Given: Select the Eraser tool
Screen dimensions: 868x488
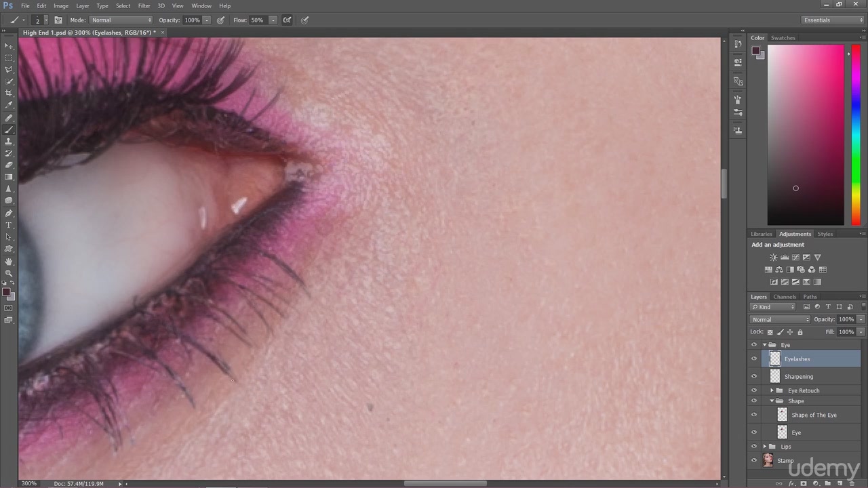Looking at the screenshot, I should (9, 165).
